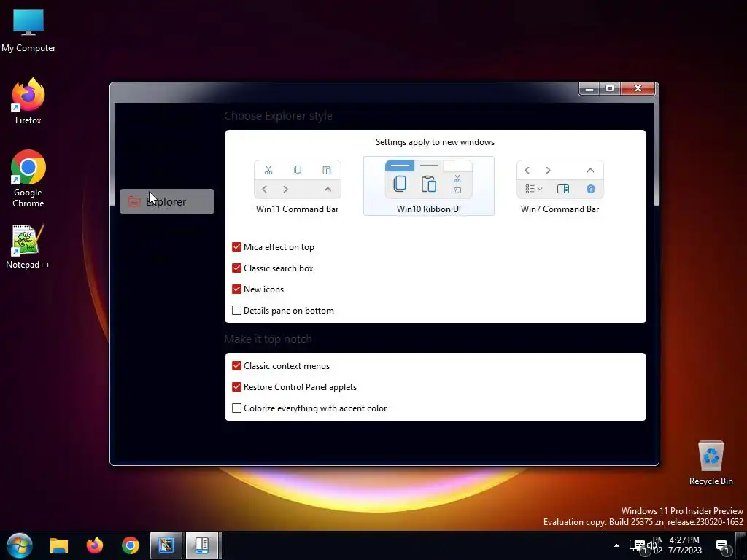Select the Recycle Bin icon
This screenshot has width=747, height=560.
point(711,463)
